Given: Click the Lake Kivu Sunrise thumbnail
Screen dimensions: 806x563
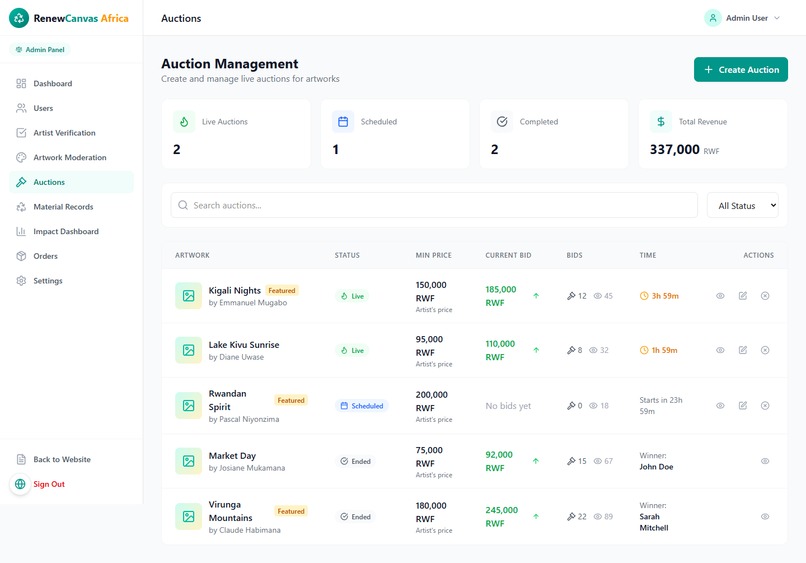Looking at the screenshot, I should coord(189,350).
